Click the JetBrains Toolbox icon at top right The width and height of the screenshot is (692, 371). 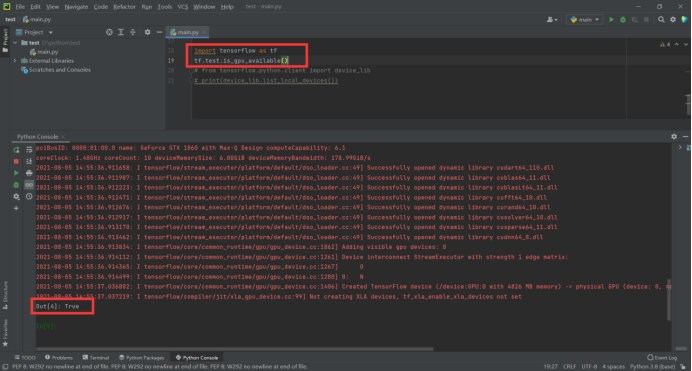pyautogui.click(x=684, y=19)
